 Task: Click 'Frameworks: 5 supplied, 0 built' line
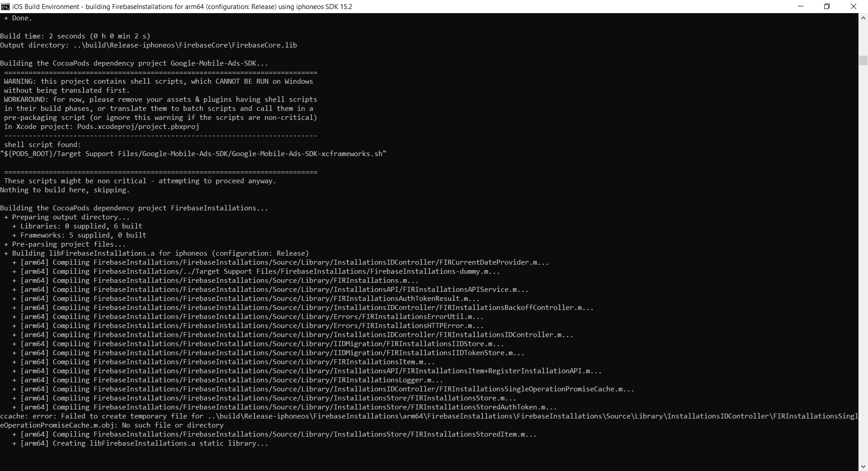pos(79,235)
